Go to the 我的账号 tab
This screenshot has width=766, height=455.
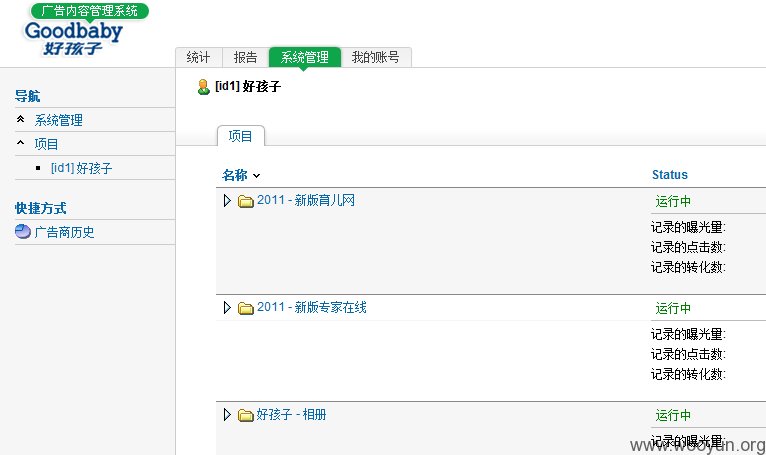tap(376, 57)
